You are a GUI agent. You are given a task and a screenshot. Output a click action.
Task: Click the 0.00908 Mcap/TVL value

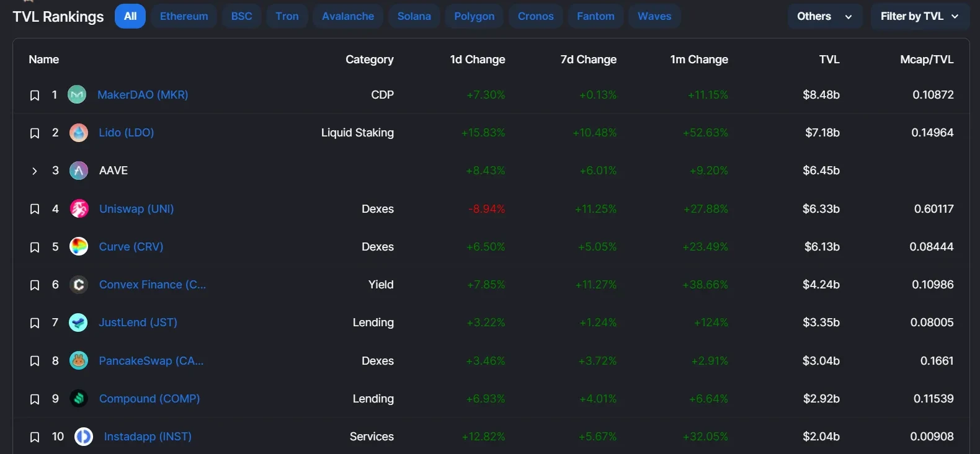pos(932,437)
